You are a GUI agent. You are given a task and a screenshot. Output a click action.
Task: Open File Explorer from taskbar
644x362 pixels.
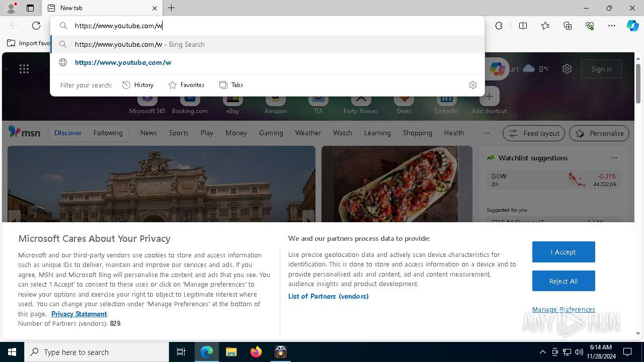click(231, 352)
